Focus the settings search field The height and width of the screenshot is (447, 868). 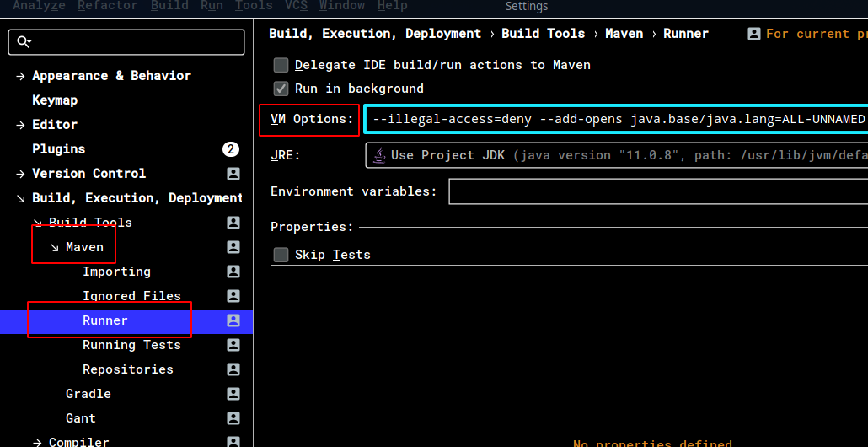tap(126, 42)
